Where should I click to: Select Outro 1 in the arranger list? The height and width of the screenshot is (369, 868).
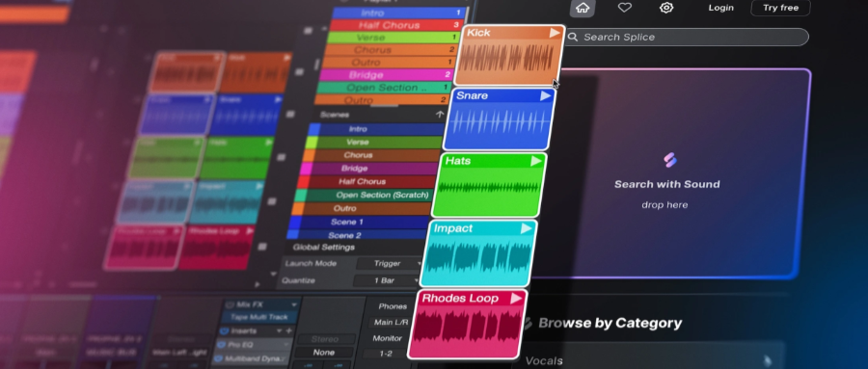(x=388, y=63)
